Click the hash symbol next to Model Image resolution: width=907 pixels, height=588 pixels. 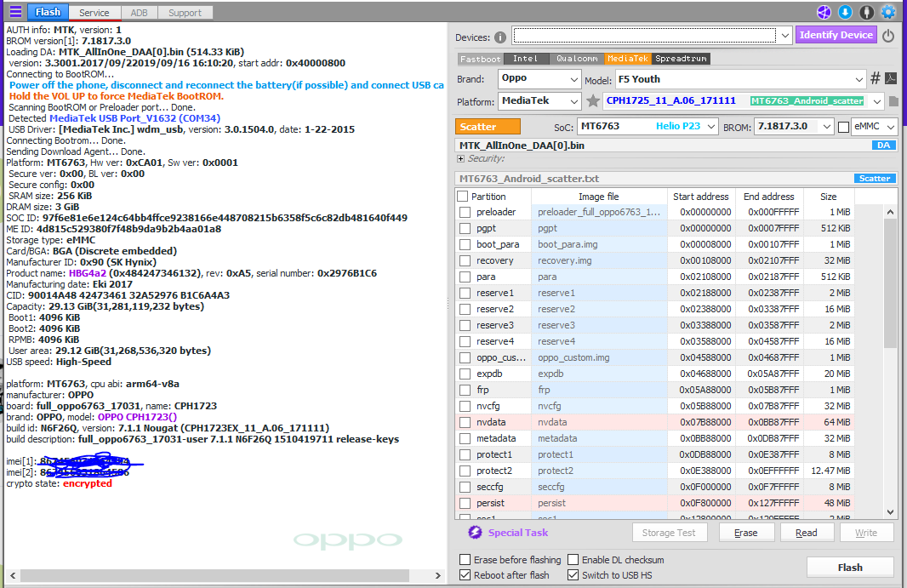tap(876, 78)
